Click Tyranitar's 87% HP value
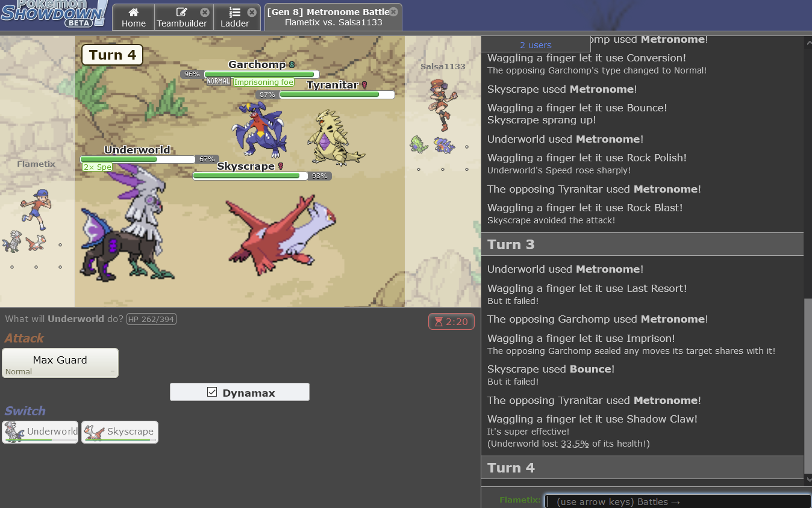This screenshot has height=508, width=812. point(267,94)
